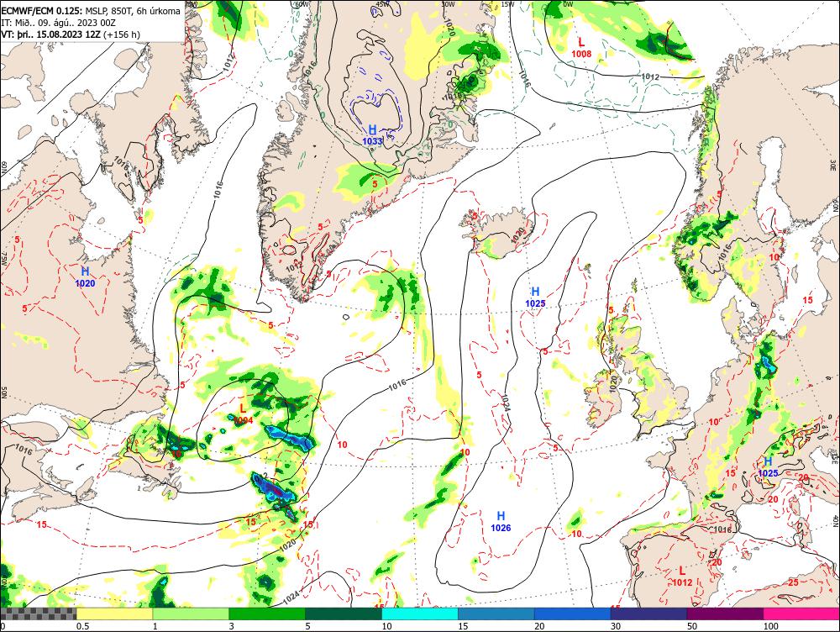Click the H 1025 high over the Alps
840x632 pixels.
coord(769,467)
